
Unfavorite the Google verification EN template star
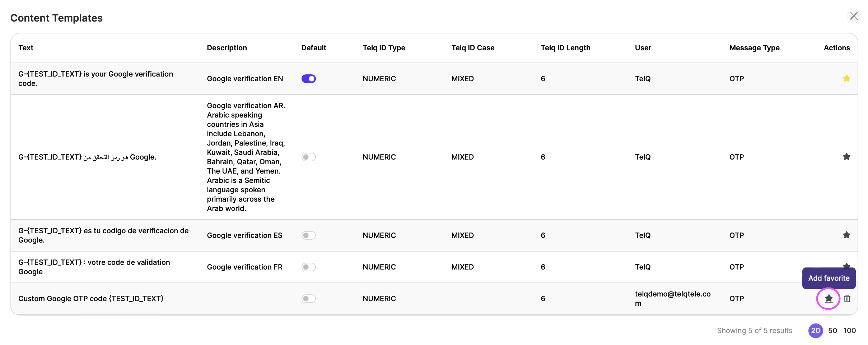coord(846,78)
